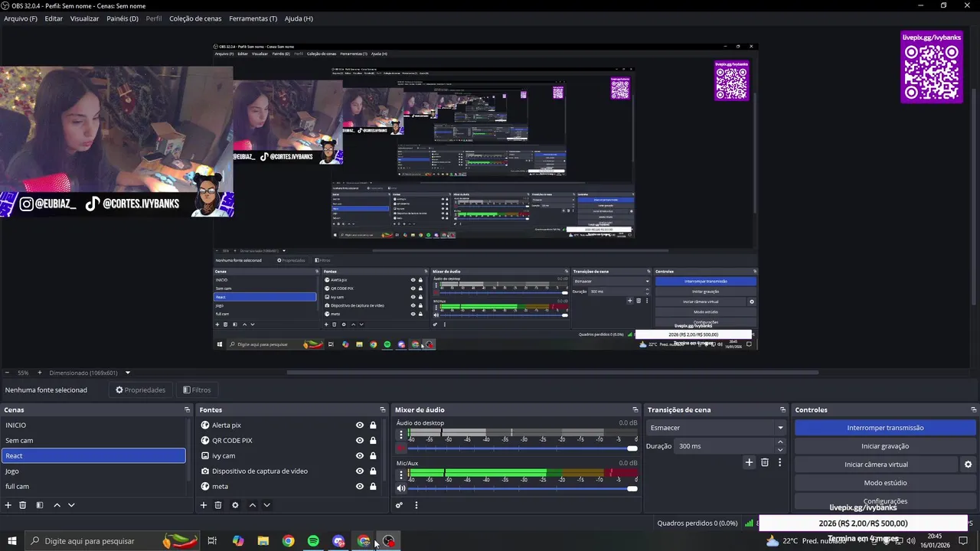Unmute the Áudio do desktop channel
The width and height of the screenshot is (980, 551).
400,448
